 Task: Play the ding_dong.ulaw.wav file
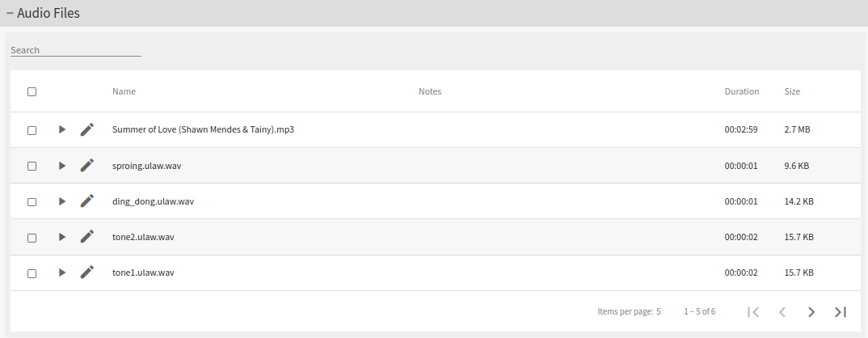[x=62, y=201]
